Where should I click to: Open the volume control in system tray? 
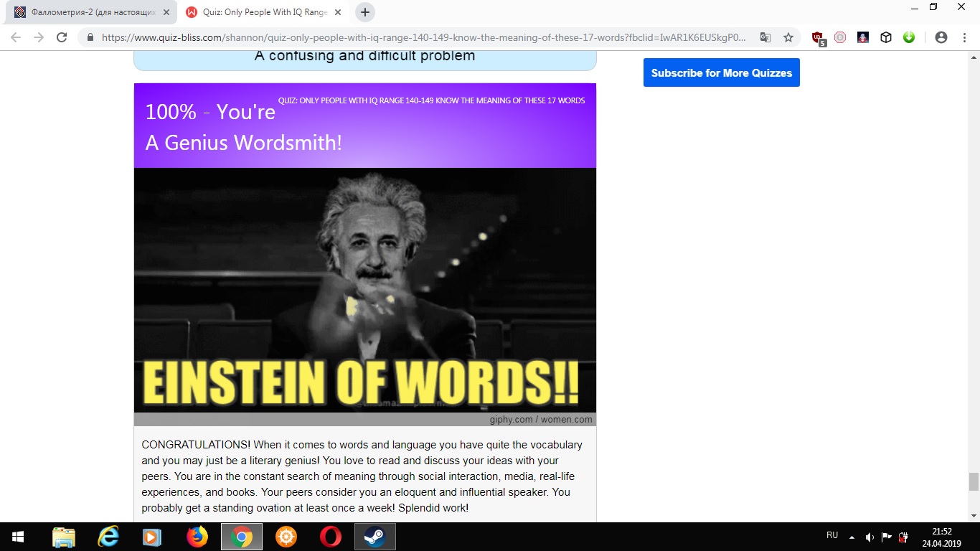click(870, 537)
